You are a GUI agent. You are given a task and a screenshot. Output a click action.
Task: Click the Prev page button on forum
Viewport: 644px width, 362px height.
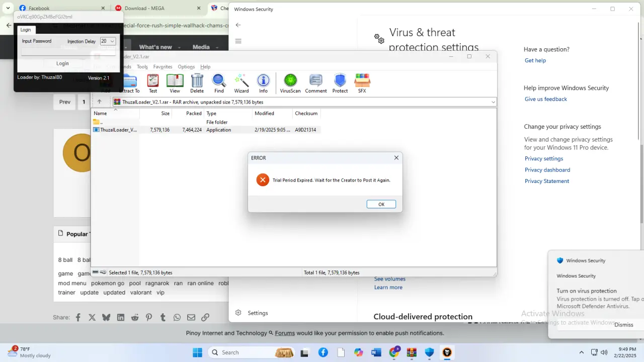point(65,102)
